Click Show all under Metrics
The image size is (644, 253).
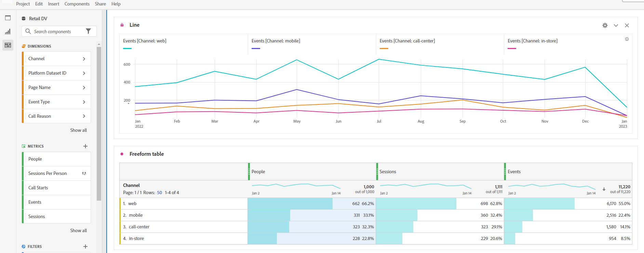click(x=79, y=230)
